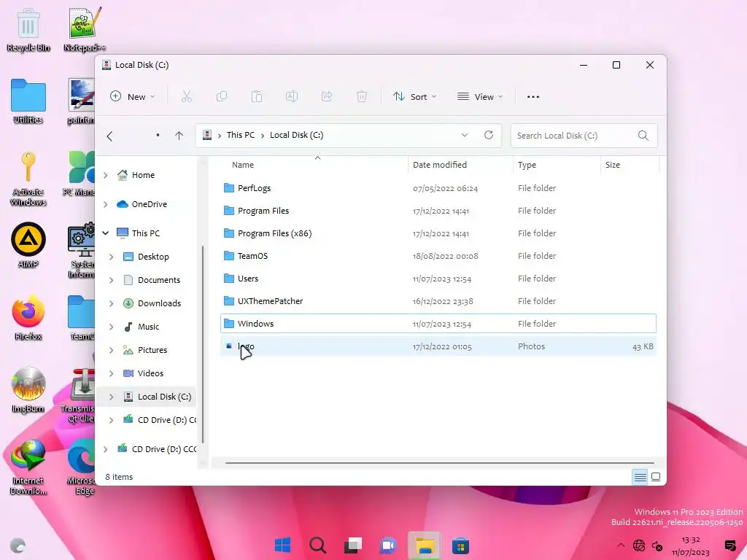Expand Desktop node under This PC
Viewport: 747px width, 560px height.
coord(111,257)
